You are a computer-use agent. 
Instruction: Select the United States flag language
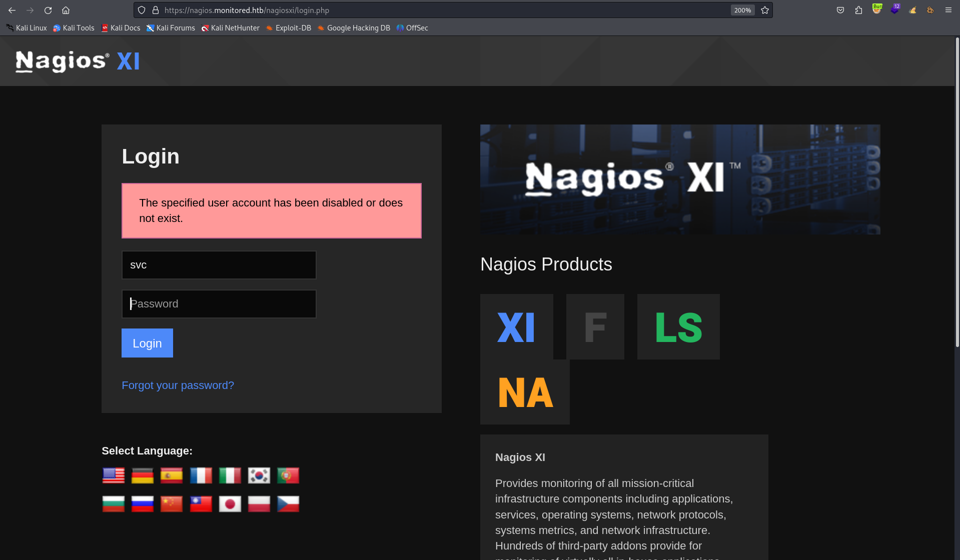(114, 475)
